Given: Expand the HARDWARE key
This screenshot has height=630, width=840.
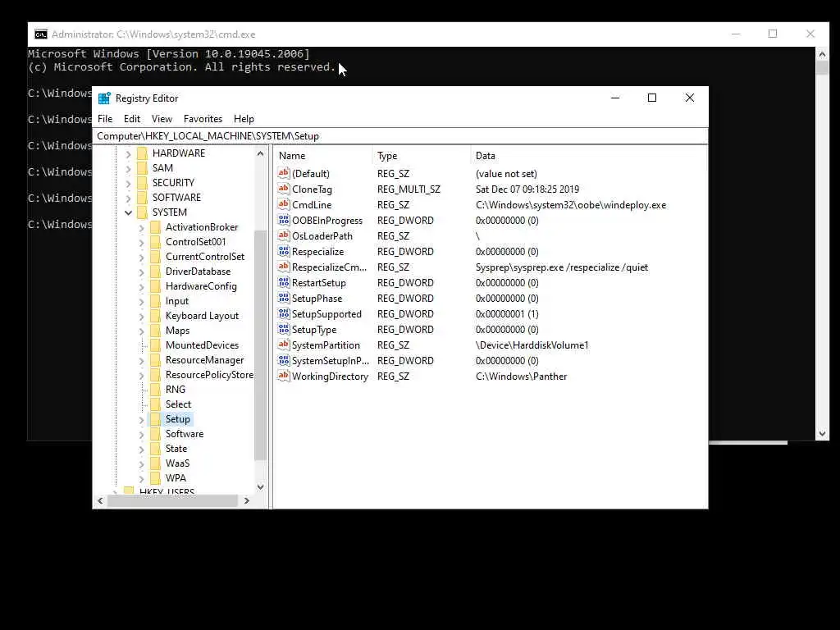Looking at the screenshot, I should 128,153.
